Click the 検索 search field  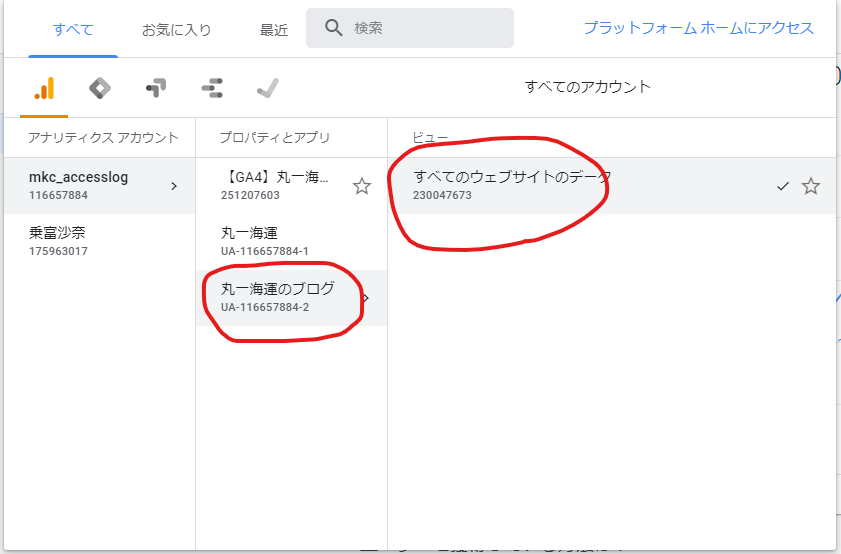tap(410, 28)
